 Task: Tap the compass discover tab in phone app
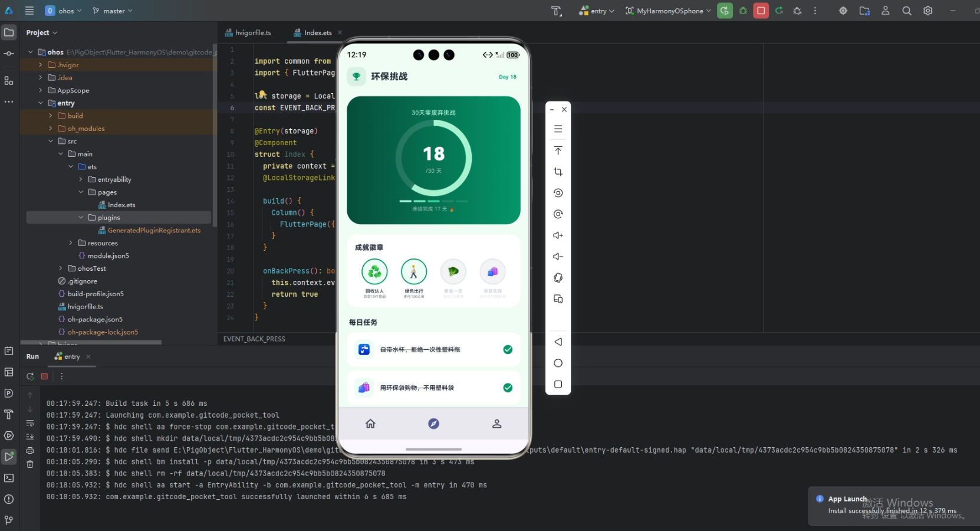click(433, 424)
